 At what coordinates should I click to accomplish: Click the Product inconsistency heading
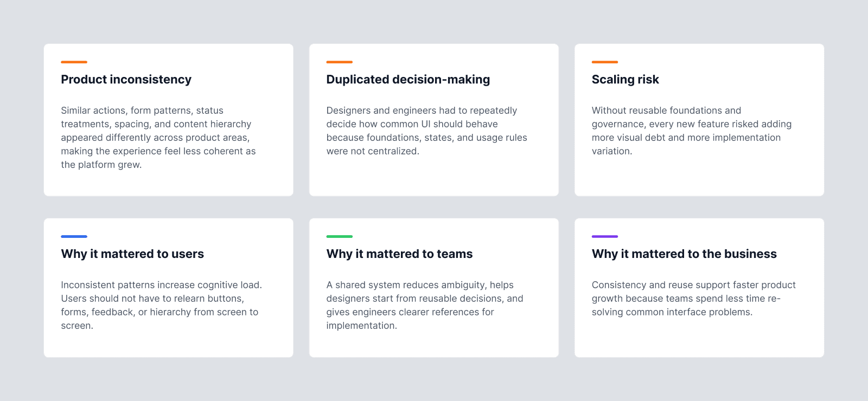[126, 80]
